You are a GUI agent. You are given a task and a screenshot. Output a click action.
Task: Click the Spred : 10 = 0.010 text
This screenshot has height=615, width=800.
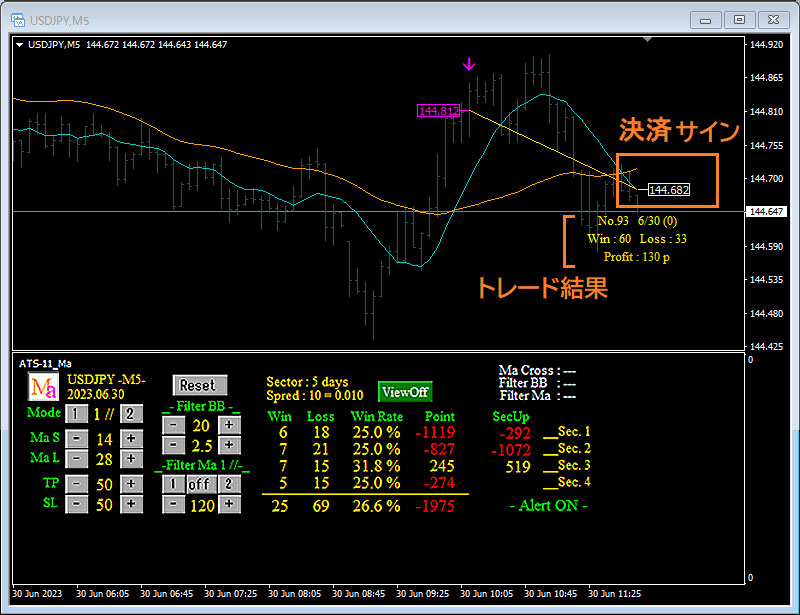(x=315, y=396)
